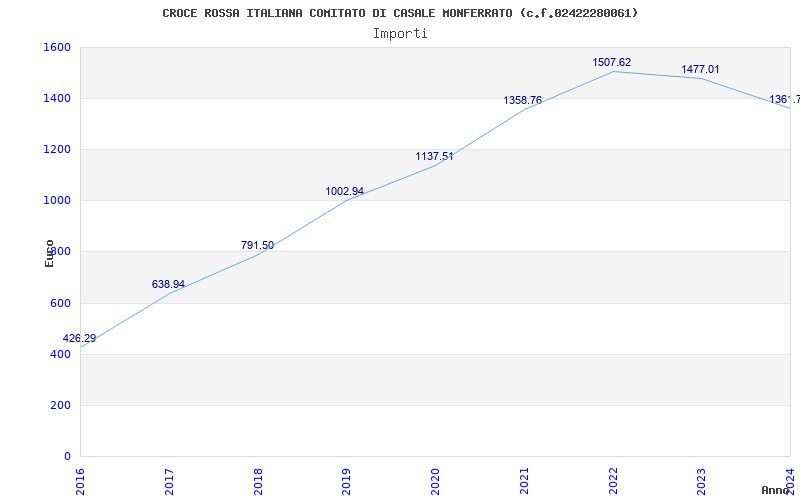The height and width of the screenshot is (500, 800).
Task: Select the 1400 y-axis value
Action: click(x=57, y=98)
